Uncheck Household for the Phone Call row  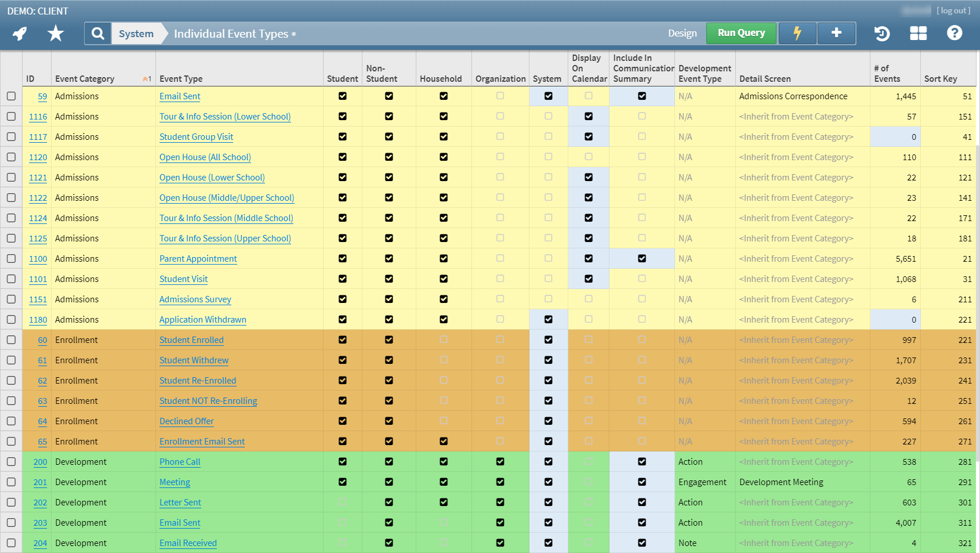[x=444, y=462]
